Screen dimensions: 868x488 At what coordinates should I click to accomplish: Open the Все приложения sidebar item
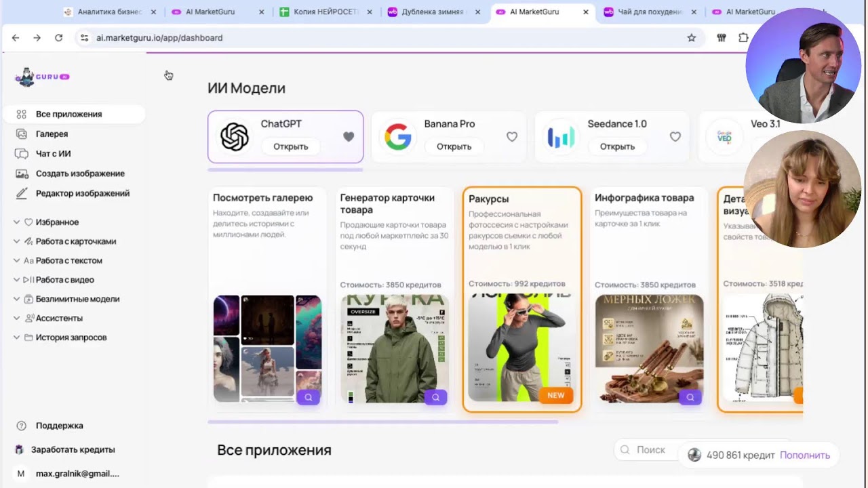tap(73, 114)
